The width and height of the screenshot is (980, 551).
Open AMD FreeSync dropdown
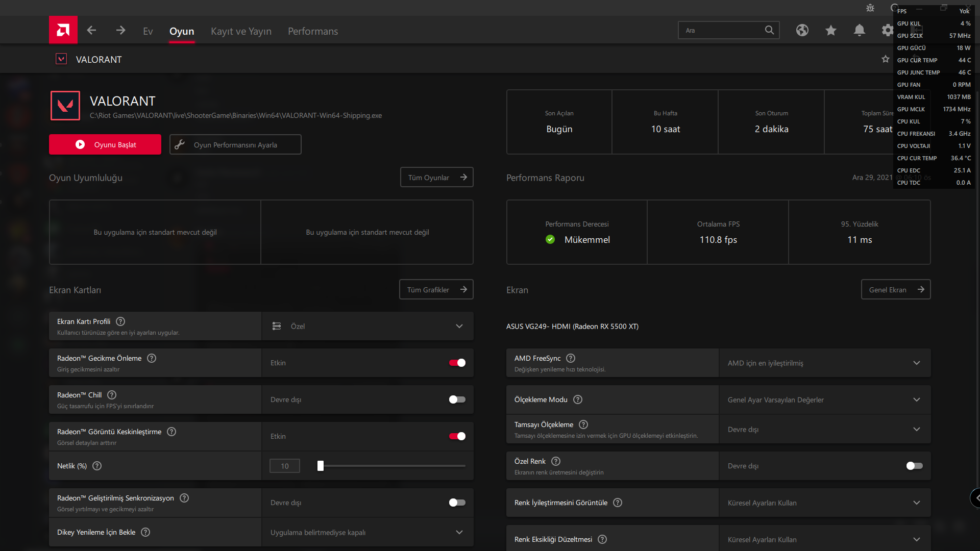click(824, 363)
